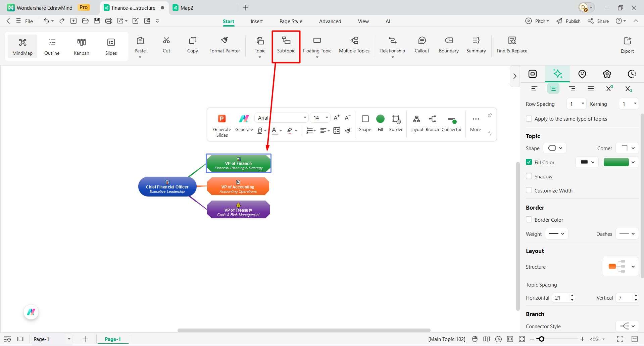
Task: Insert a Callout
Action: pyautogui.click(x=422, y=45)
